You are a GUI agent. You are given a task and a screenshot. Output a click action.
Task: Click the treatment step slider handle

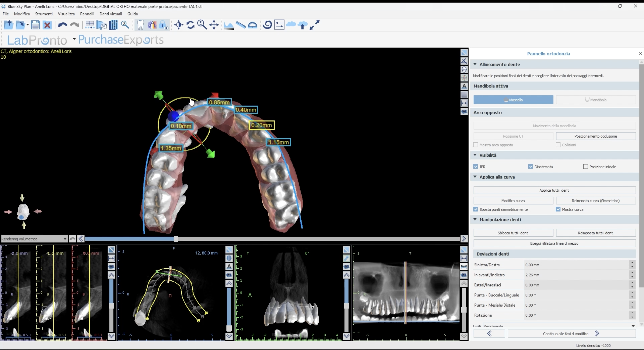coord(176,239)
